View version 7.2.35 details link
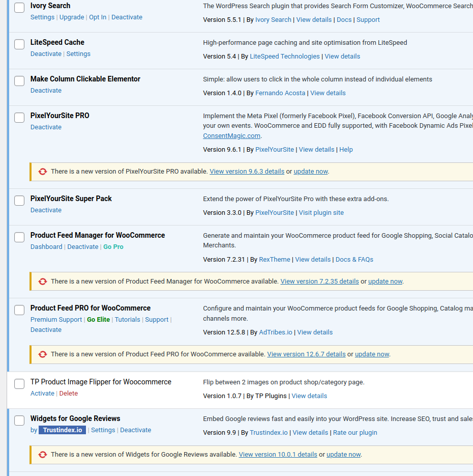The height and width of the screenshot is (476, 473). (319, 282)
